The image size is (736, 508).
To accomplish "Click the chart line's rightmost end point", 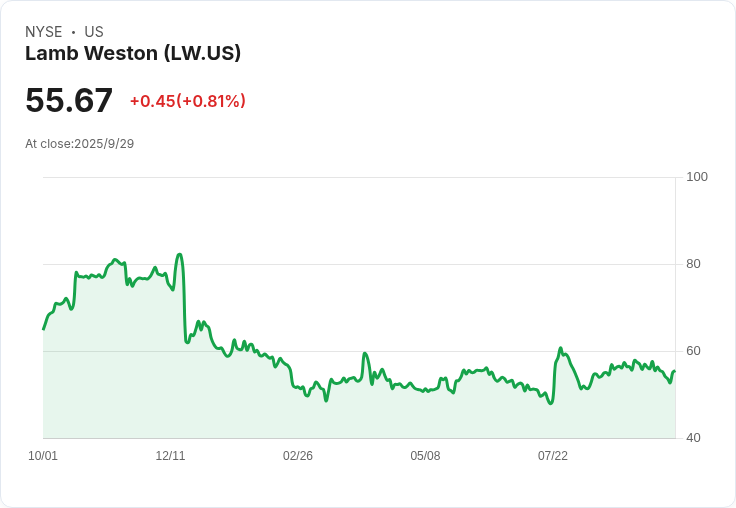I will click(x=675, y=371).
